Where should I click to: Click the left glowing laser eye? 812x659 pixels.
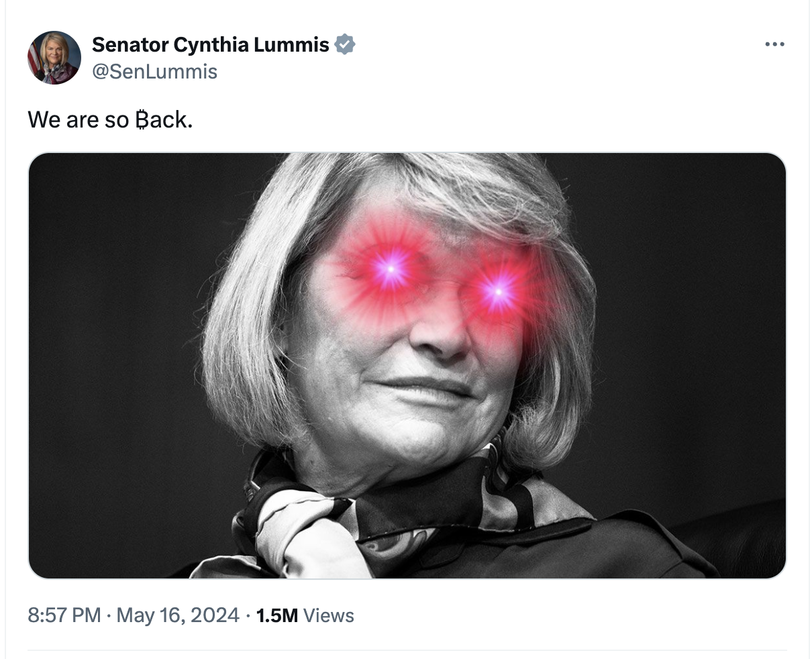click(x=391, y=268)
